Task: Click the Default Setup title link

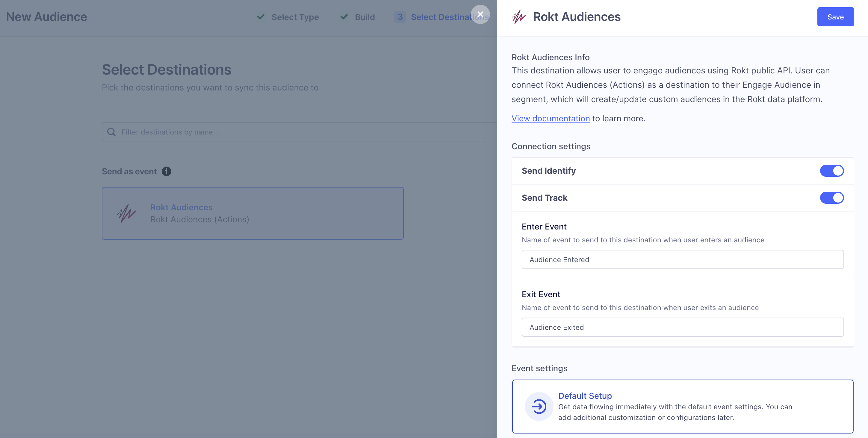Action: tap(585, 396)
